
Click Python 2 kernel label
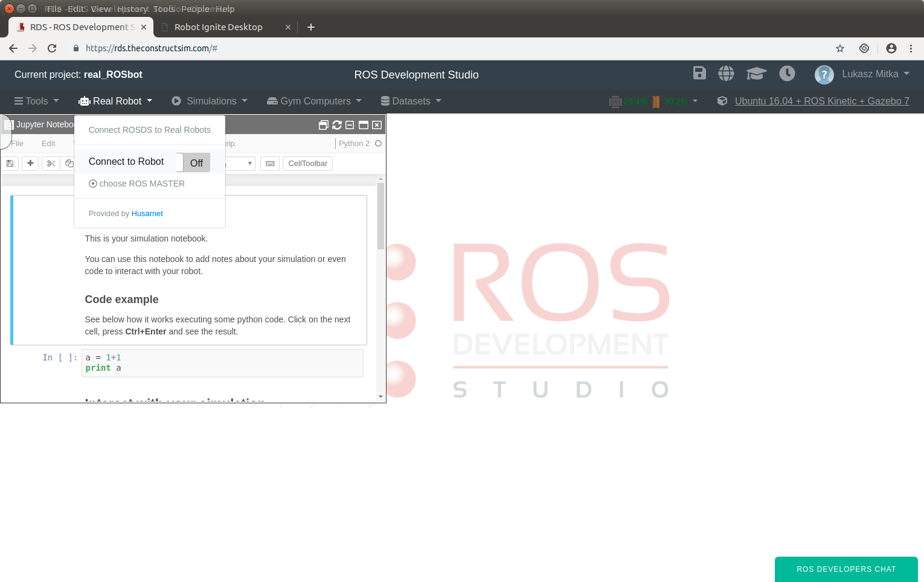click(354, 144)
